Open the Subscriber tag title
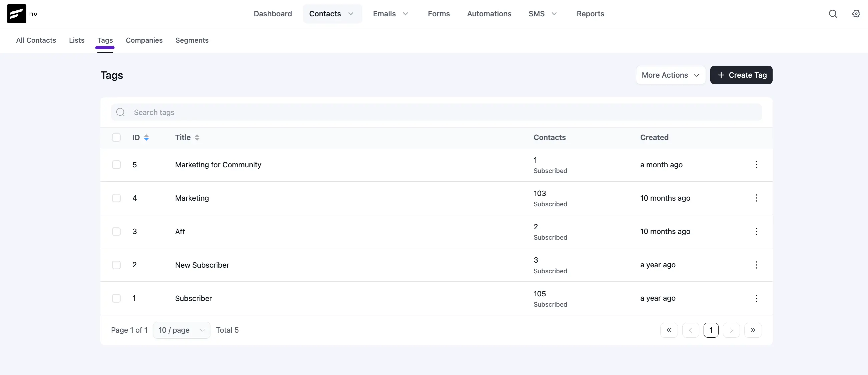Viewport: 868px width, 375px height. click(193, 299)
